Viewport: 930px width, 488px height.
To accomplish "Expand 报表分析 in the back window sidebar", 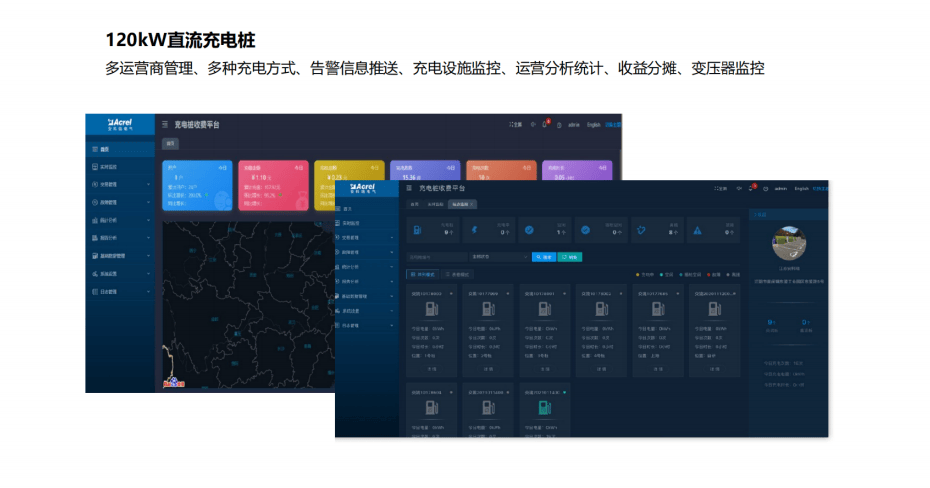I will click(120, 238).
